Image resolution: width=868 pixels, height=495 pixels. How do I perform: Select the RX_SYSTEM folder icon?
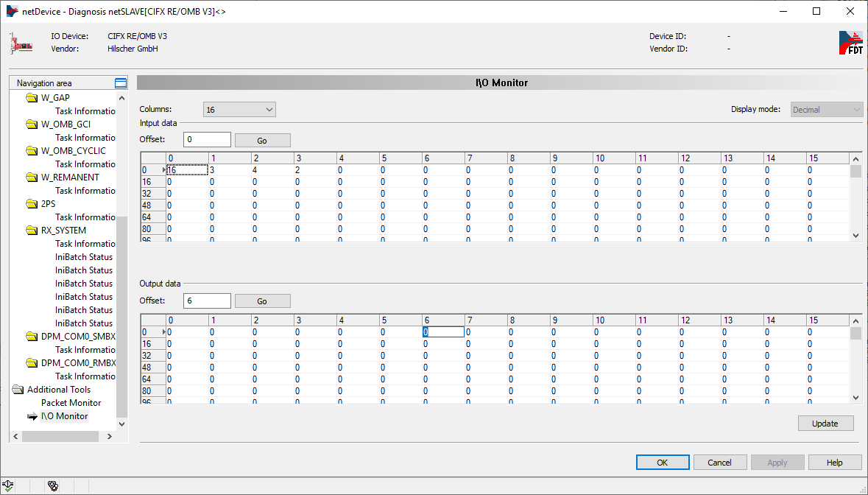[x=32, y=231]
